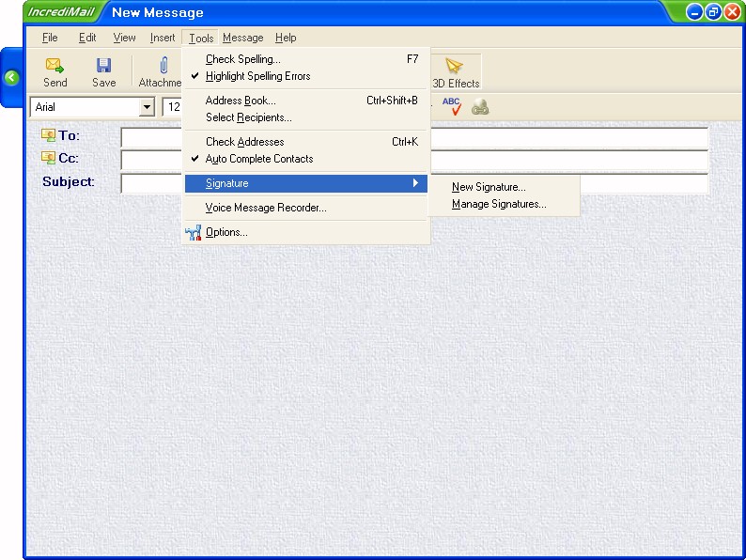This screenshot has width=746, height=560.
Task: Open the File menu
Action: click(x=50, y=38)
